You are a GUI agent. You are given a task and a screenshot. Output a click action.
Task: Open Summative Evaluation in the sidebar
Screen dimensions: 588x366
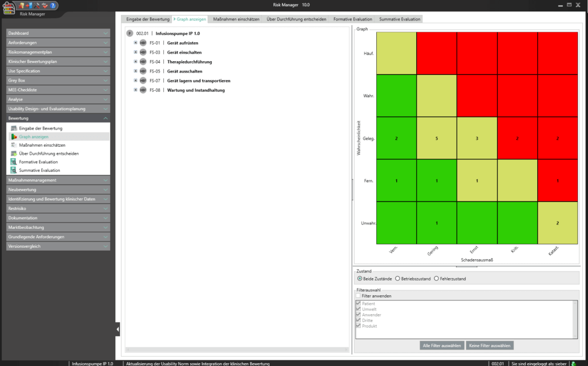tap(39, 170)
